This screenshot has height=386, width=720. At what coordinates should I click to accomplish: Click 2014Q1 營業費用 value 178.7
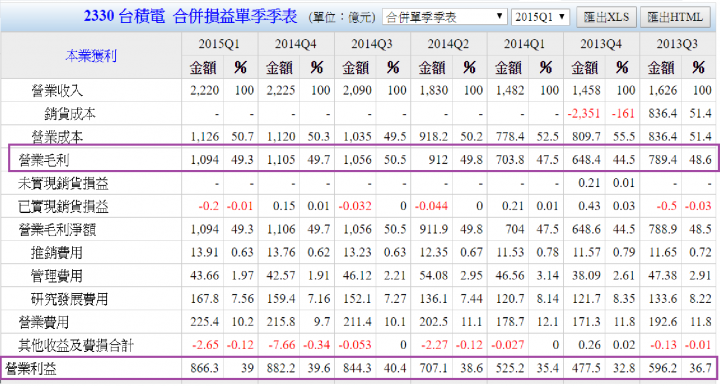510,322
